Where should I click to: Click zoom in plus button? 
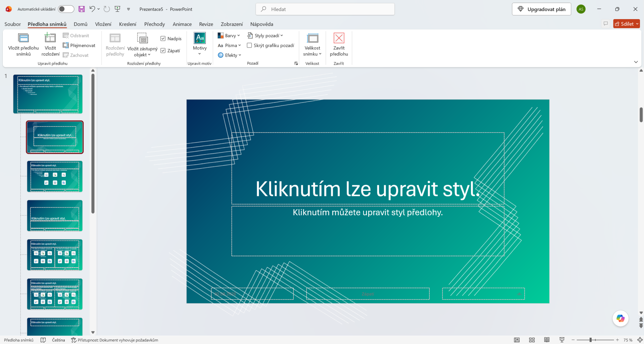click(617, 340)
